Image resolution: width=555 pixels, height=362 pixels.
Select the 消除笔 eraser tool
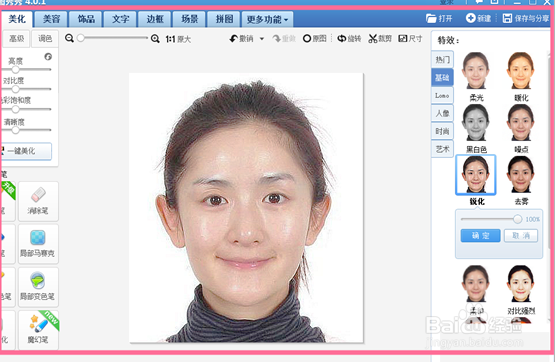click(x=38, y=201)
